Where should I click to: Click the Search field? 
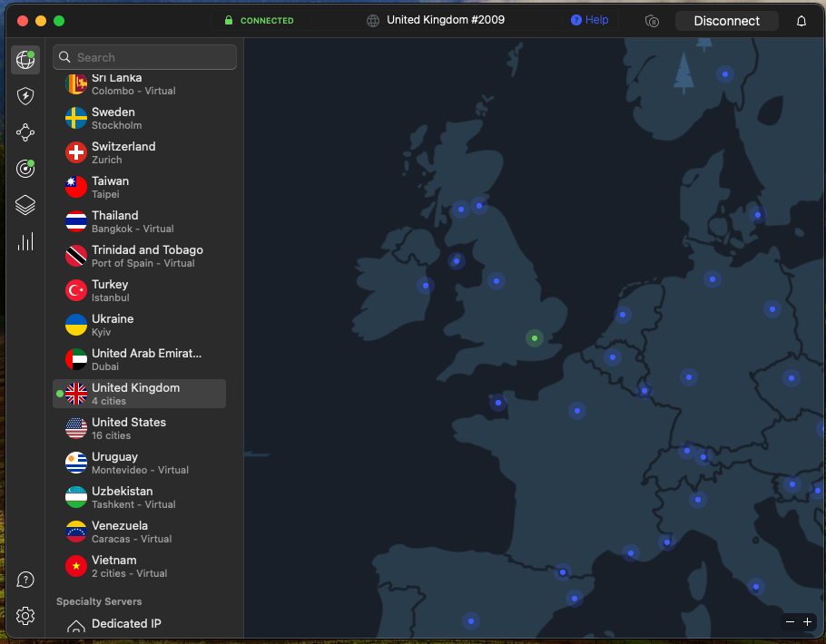click(x=144, y=57)
